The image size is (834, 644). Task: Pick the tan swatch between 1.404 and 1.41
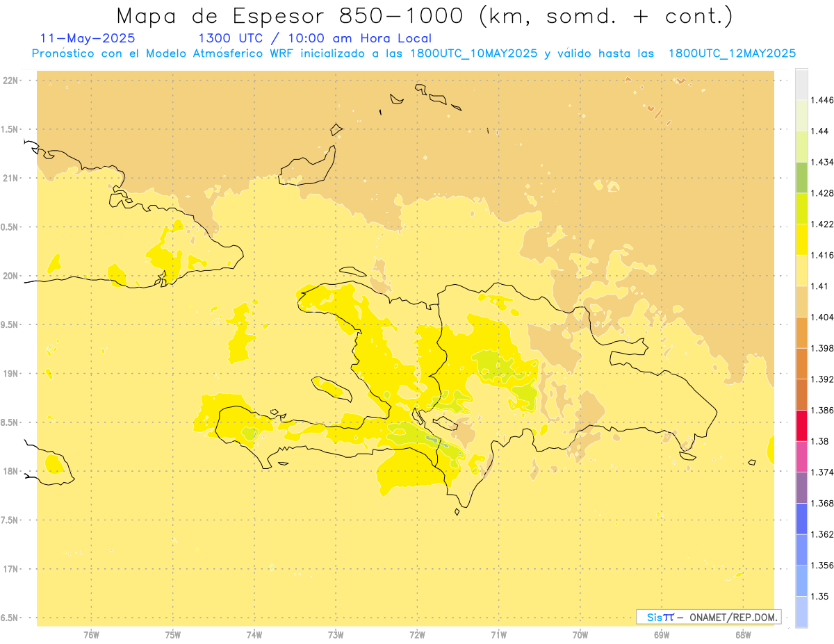click(x=801, y=302)
